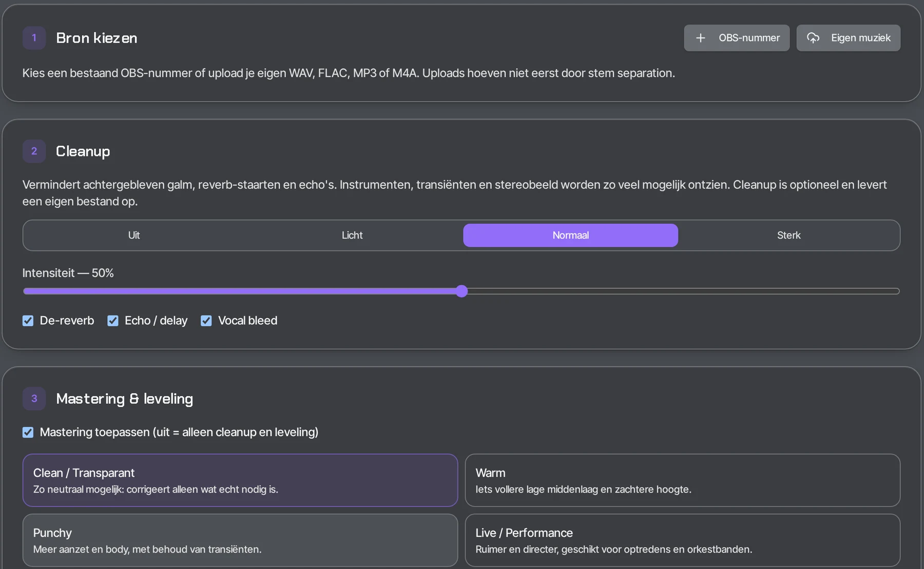
Task: Click the plus icon on OBS-nummer button
Action: pyautogui.click(x=700, y=38)
